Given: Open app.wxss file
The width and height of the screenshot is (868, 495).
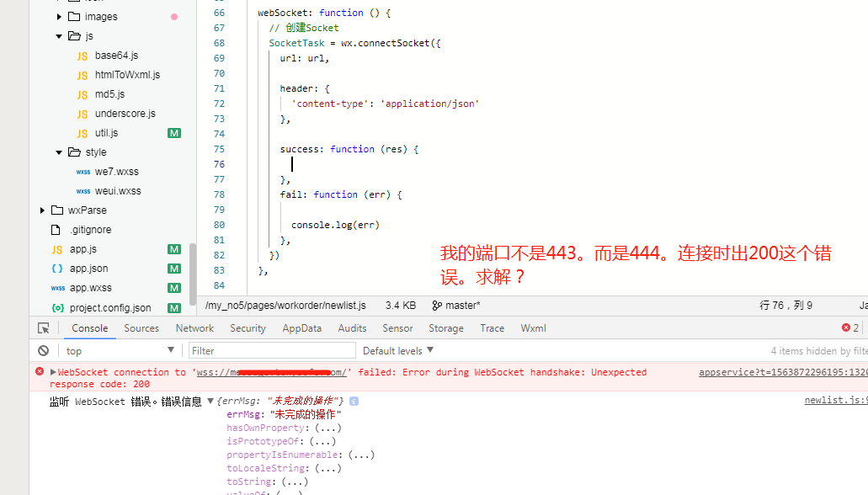Looking at the screenshot, I should tap(90, 288).
